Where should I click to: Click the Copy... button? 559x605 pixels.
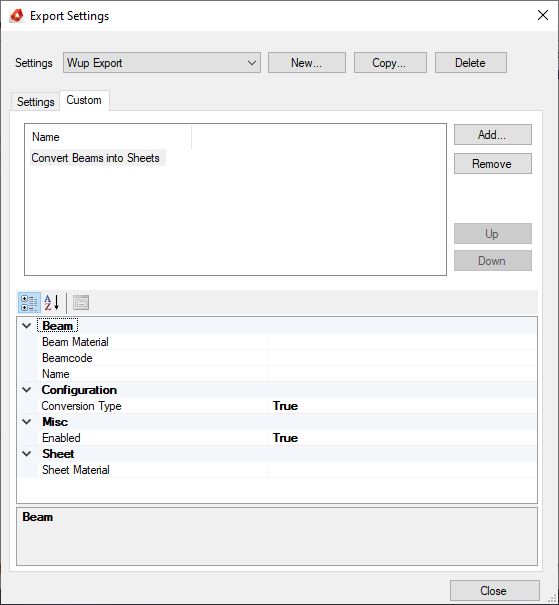coord(390,63)
